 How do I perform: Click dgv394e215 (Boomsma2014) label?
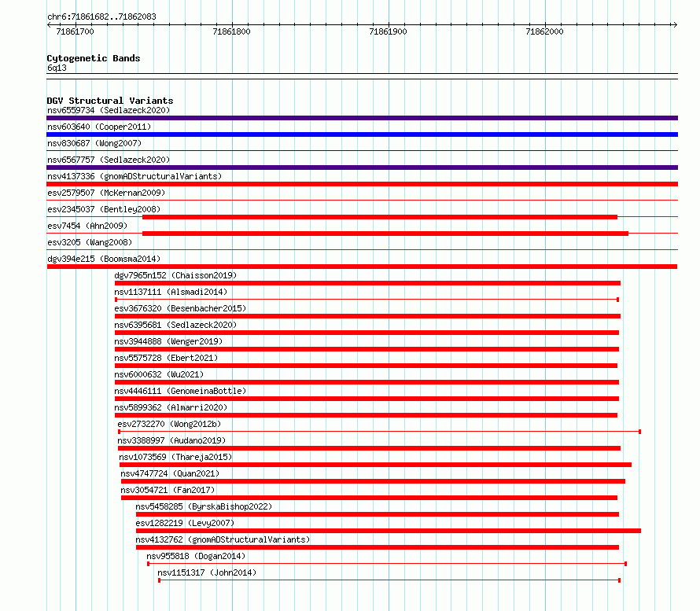click(x=104, y=259)
